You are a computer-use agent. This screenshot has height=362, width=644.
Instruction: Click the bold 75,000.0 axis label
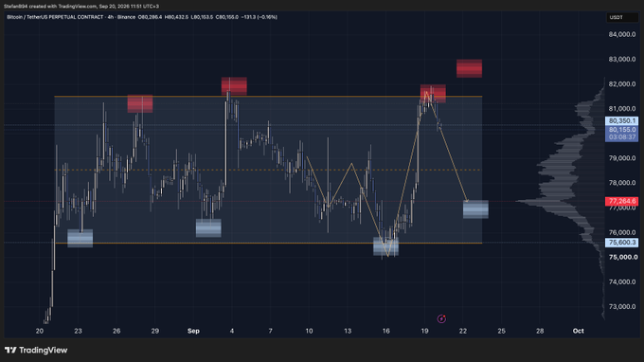(x=623, y=257)
